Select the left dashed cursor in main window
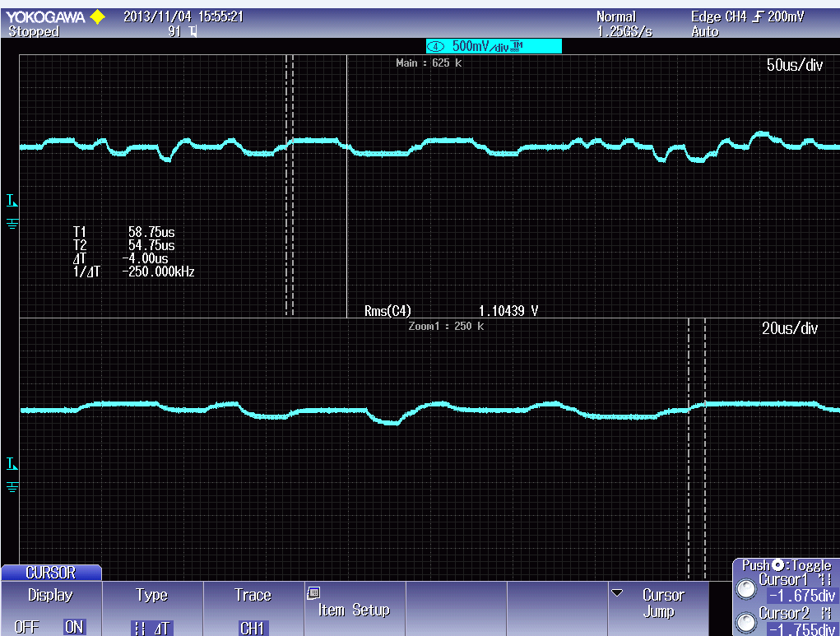 (x=286, y=185)
